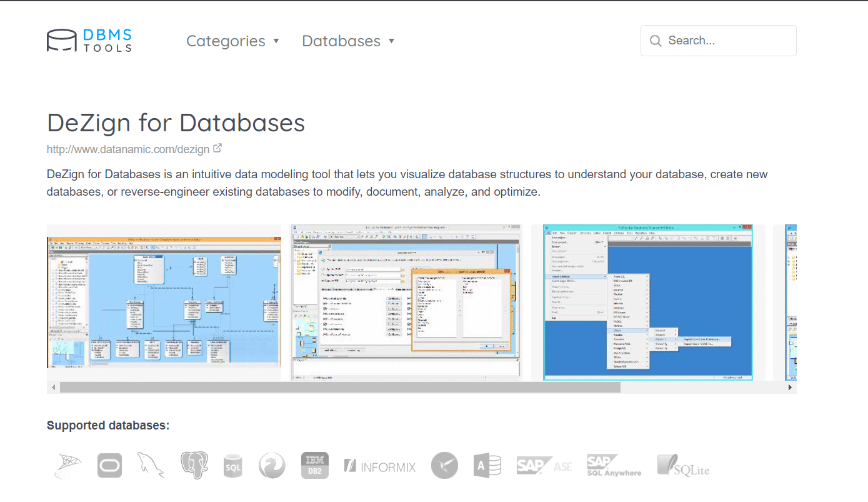Open the import database menu screenshot thumbnail
Image resolution: width=868 pixels, height=502 pixels.
(x=648, y=303)
